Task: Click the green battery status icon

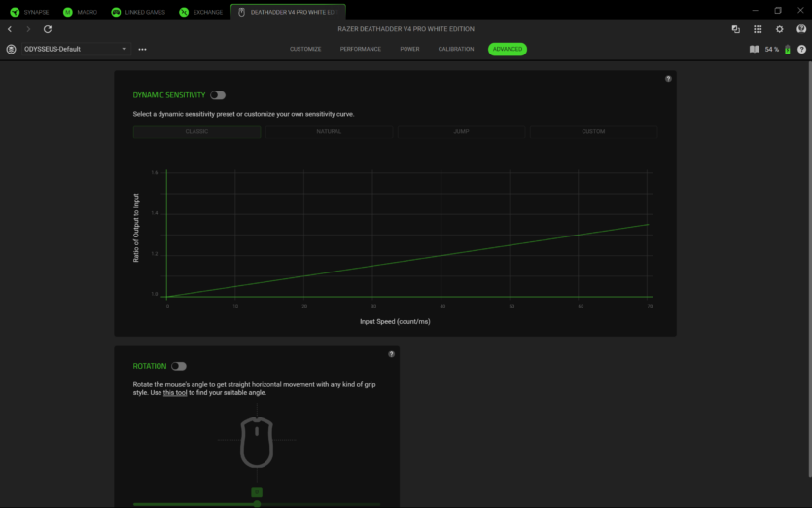Action: 788,49
